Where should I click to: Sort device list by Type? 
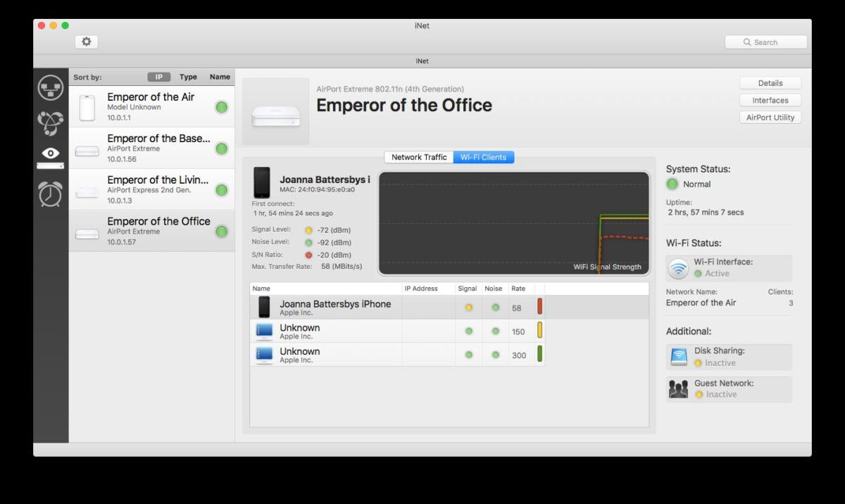tap(188, 77)
